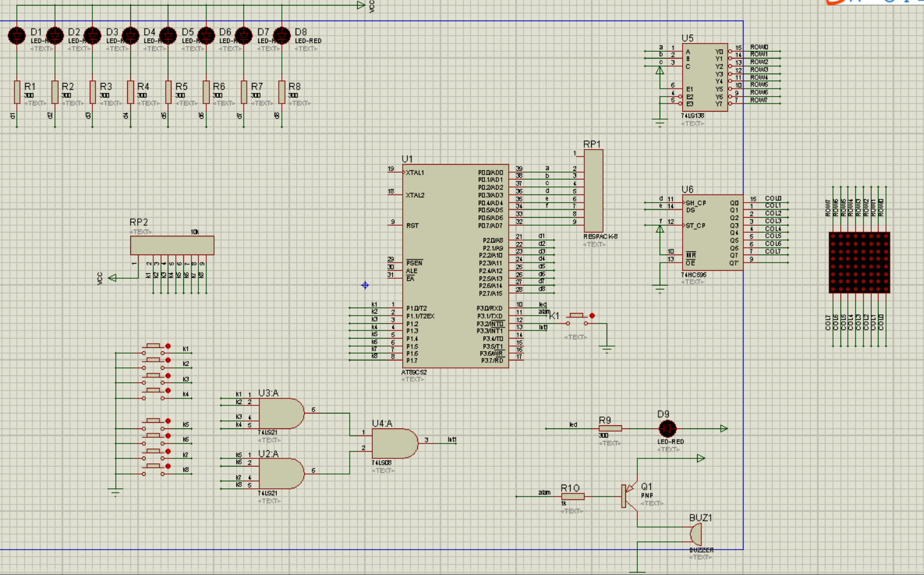Click the 'led' net label near R9
Viewport: 924px width, 575px height.
(573, 425)
